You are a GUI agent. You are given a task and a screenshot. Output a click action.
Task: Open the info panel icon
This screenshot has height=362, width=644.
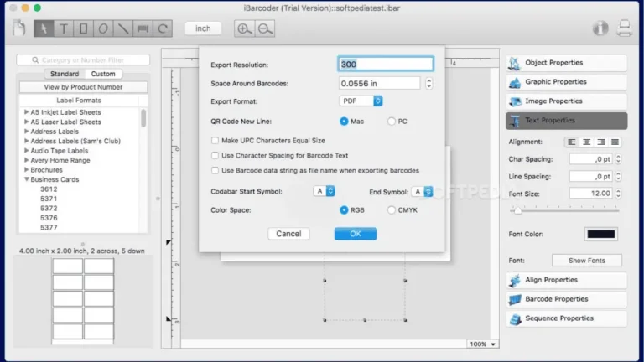pos(600,28)
